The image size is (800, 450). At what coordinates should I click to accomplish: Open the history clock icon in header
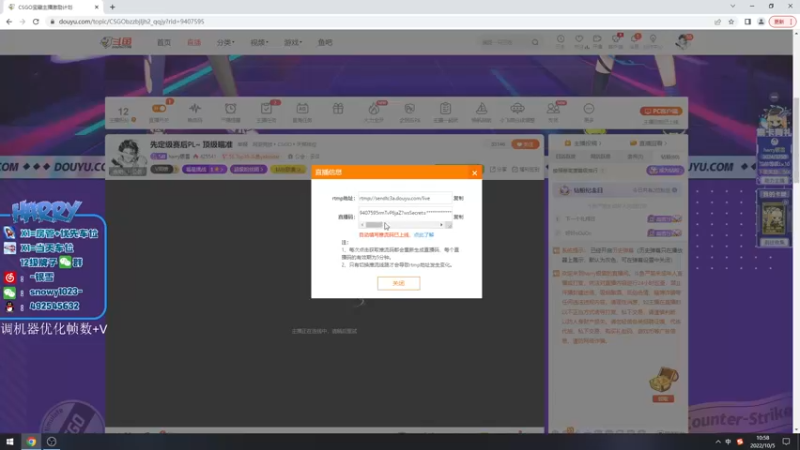pyautogui.click(x=561, y=39)
